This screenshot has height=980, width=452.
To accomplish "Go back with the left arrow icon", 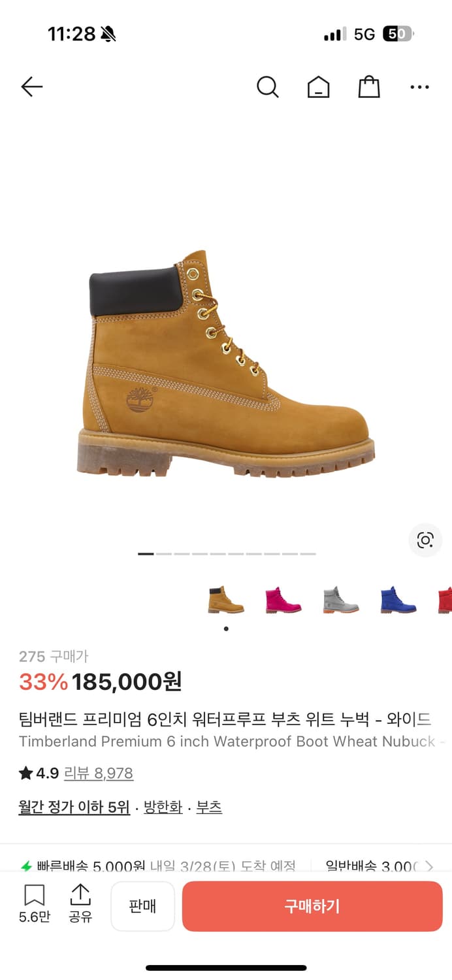I will [x=31, y=87].
